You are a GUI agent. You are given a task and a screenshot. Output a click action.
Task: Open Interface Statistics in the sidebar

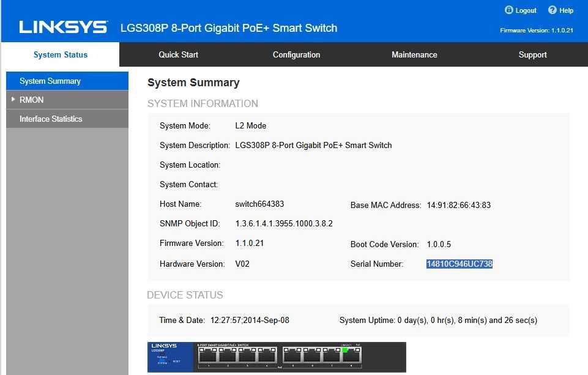click(67, 119)
